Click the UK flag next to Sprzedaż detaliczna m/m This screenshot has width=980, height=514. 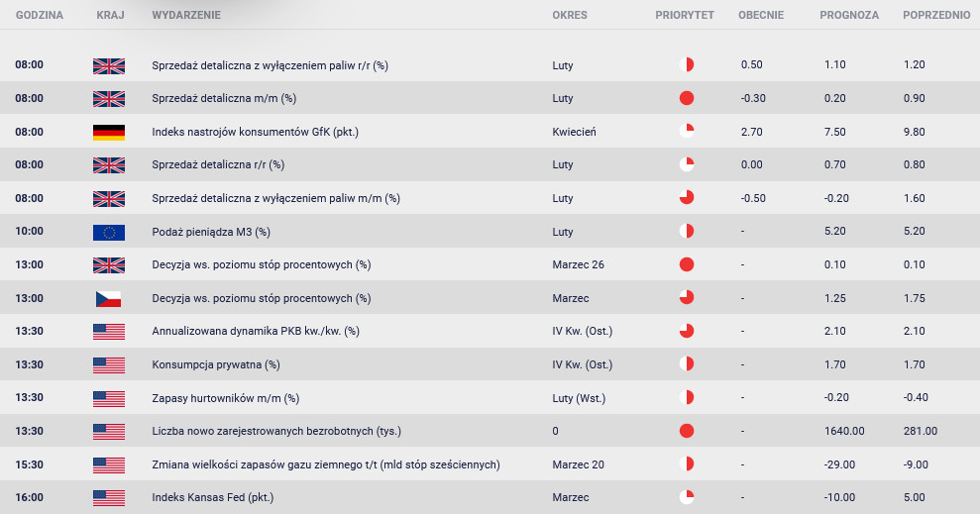point(109,99)
